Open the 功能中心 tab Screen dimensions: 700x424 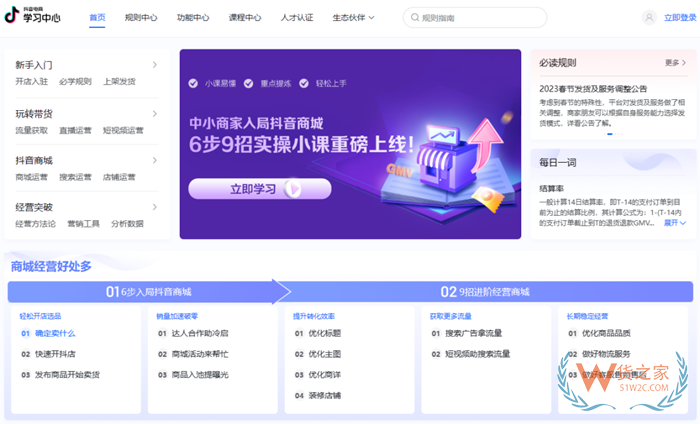pyautogui.click(x=193, y=17)
